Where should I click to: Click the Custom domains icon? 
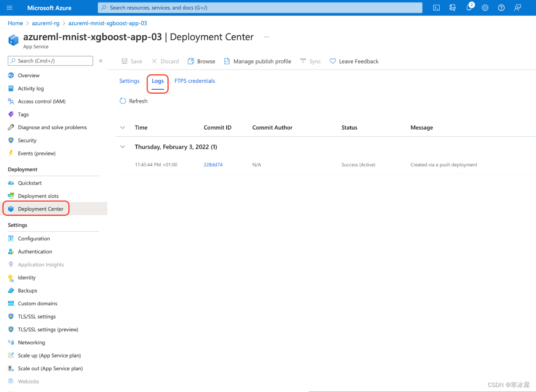[x=11, y=304]
